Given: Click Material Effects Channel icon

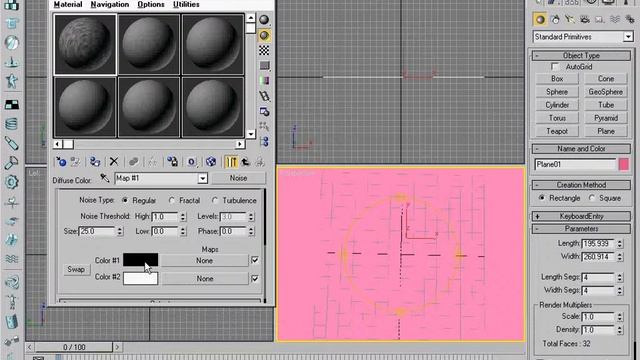Looking at the screenshot, I should coord(191,162).
